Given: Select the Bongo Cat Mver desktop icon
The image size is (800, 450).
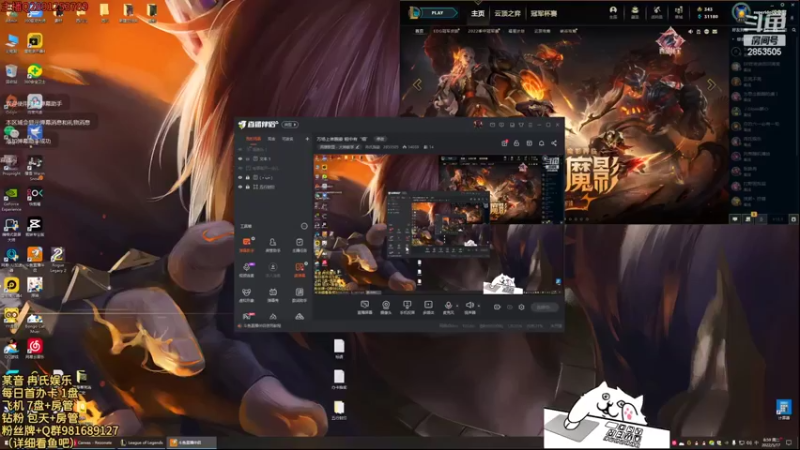Looking at the screenshot, I should pyautogui.click(x=35, y=323).
